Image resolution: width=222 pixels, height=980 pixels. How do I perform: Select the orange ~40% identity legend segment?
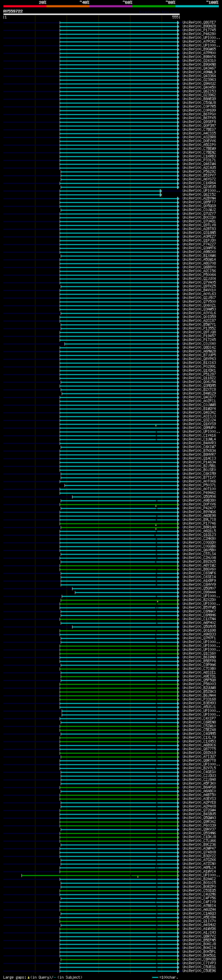pos(68,6)
